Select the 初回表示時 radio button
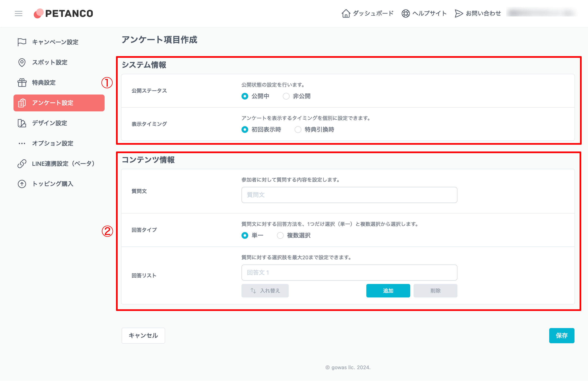 click(245, 130)
